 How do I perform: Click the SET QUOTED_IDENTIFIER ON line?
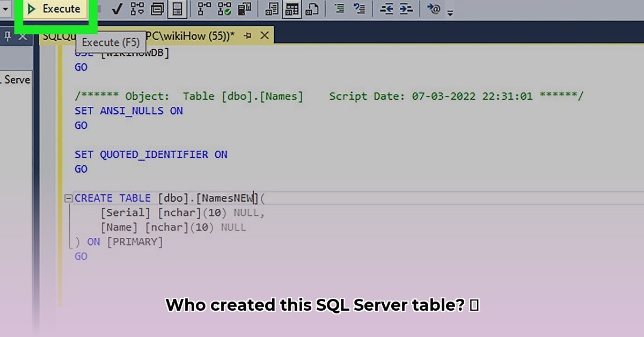(151, 155)
